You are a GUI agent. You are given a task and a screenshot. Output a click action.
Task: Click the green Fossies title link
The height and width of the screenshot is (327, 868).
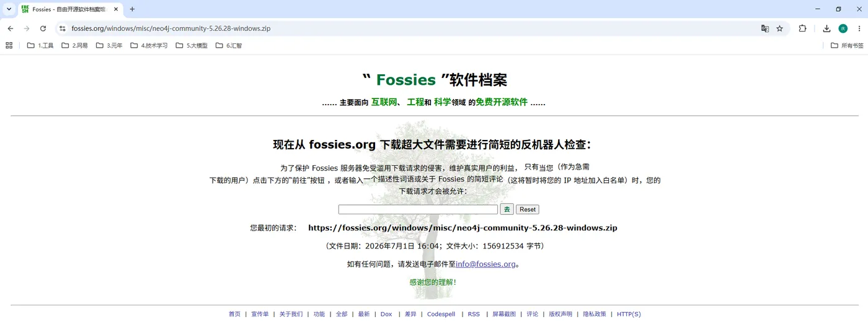[406, 80]
